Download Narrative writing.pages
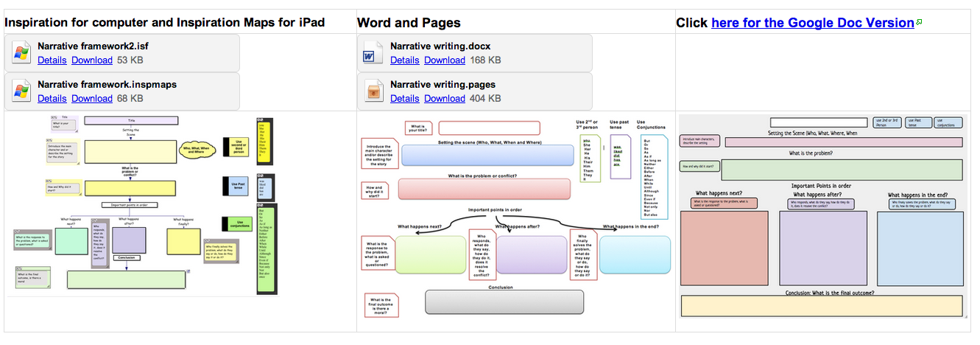980x345 pixels. pyautogui.click(x=445, y=98)
